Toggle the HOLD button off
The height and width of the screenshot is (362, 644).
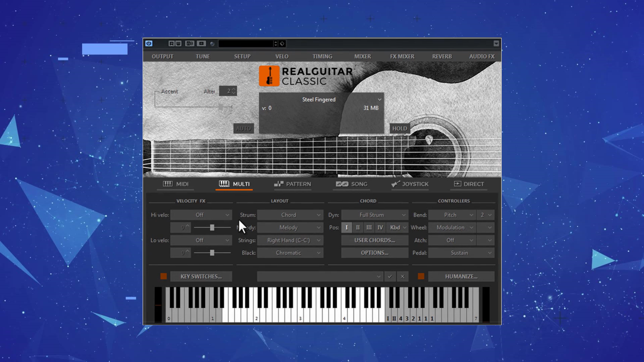pos(399,128)
